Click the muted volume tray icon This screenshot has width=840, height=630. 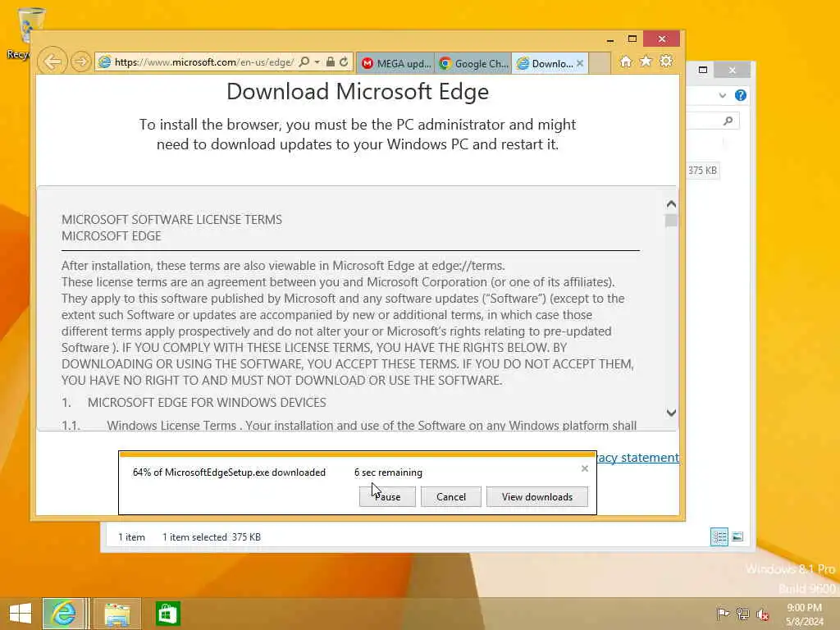(x=762, y=614)
